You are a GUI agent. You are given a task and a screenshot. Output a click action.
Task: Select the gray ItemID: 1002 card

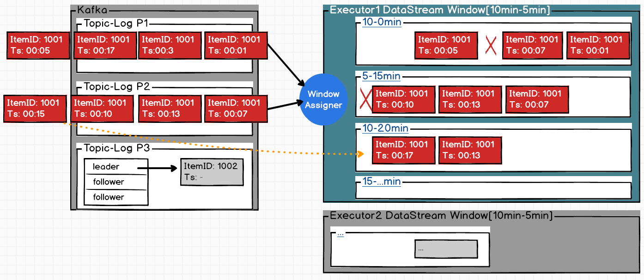[x=212, y=172]
